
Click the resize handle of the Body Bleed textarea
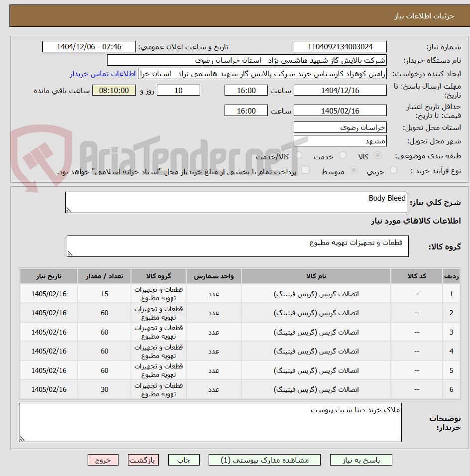tap(68, 210)
